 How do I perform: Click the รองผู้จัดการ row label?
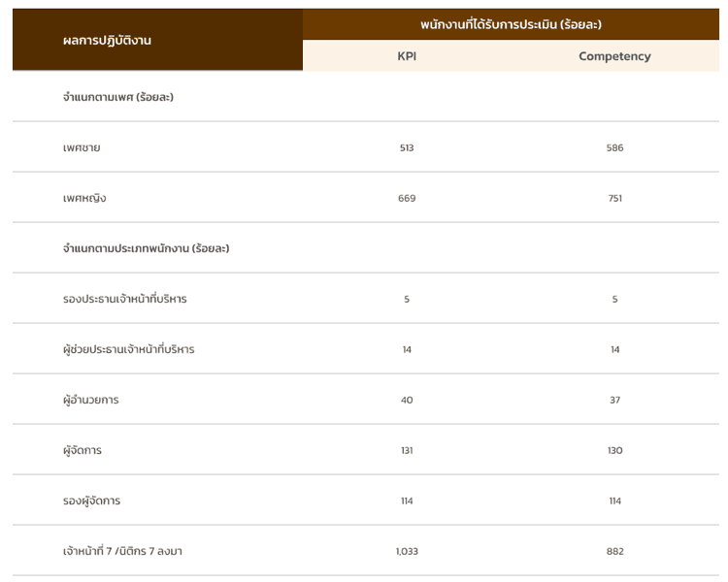tap(91, 501)
